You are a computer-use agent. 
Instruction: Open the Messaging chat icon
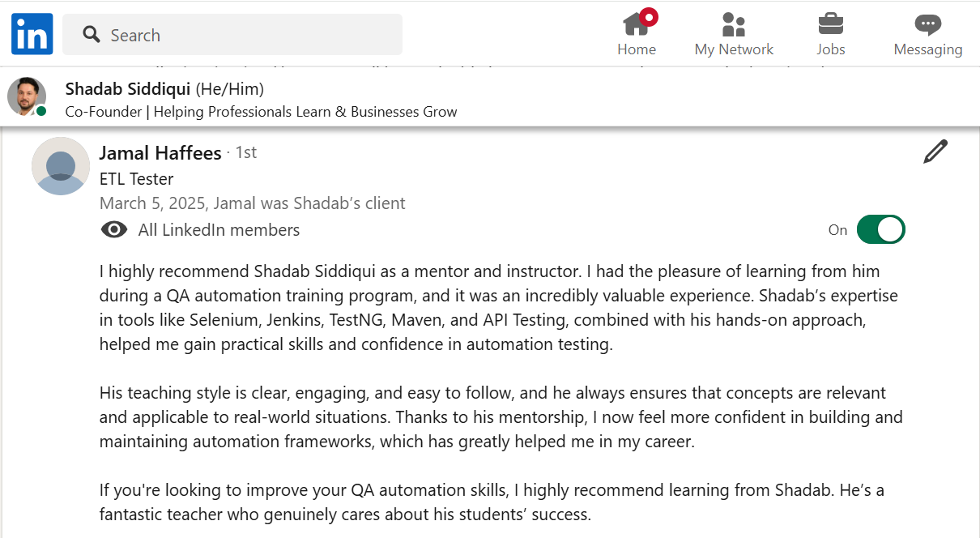[927, 24]
